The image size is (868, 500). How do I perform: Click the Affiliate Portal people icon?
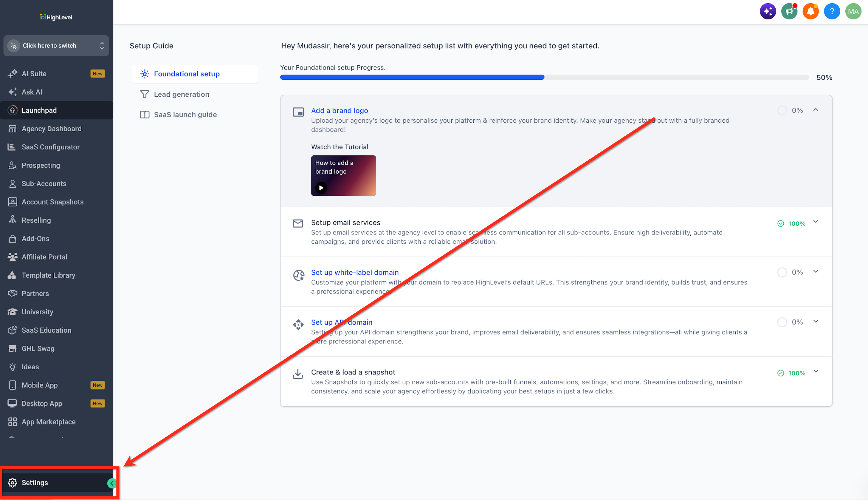point(12,257)
